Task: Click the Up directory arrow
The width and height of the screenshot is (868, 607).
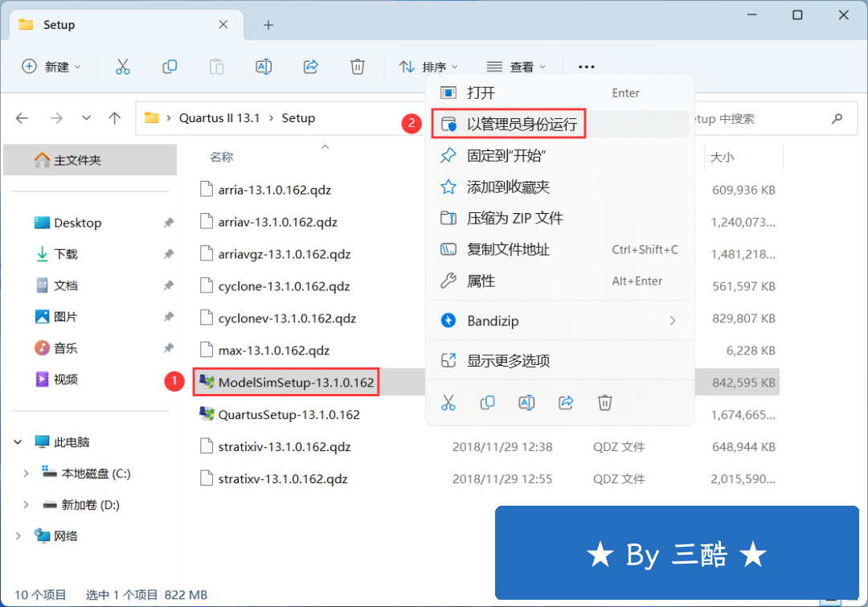Action: [x=115, y=118]
